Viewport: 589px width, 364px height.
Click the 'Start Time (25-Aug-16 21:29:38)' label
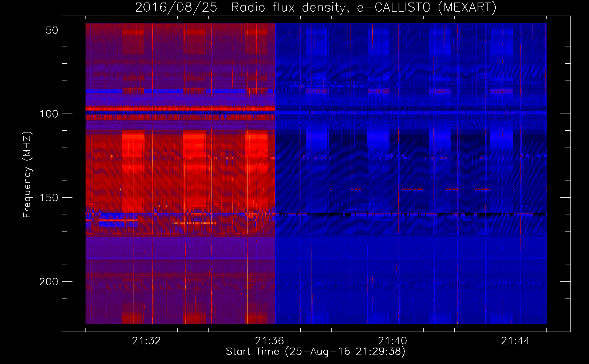coord(316,352)
